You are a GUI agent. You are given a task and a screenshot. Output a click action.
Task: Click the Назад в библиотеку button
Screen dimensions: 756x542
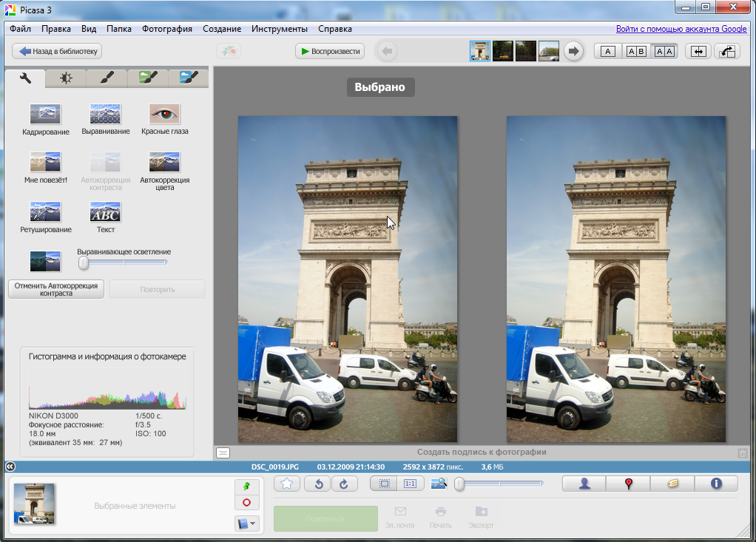pyautogui.click(x=57, y=51)
